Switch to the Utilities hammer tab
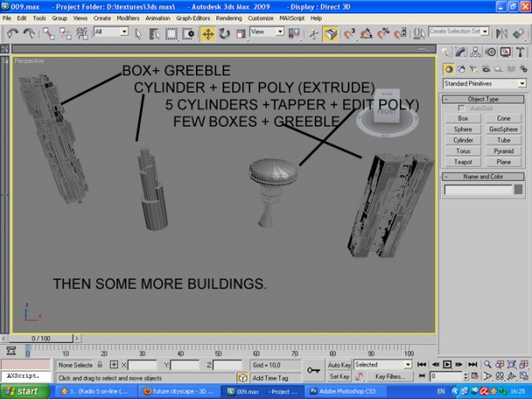 [x=520, y=52]
